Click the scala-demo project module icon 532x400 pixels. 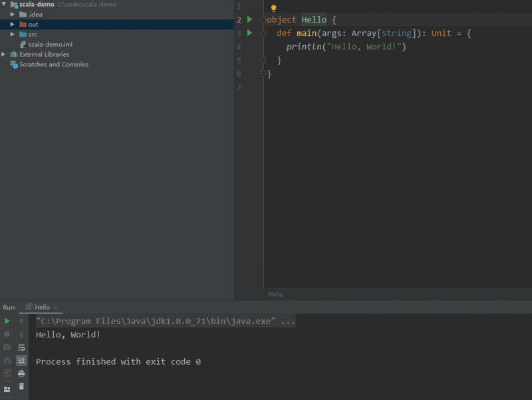pyautogui.click(x=14, y=5)
